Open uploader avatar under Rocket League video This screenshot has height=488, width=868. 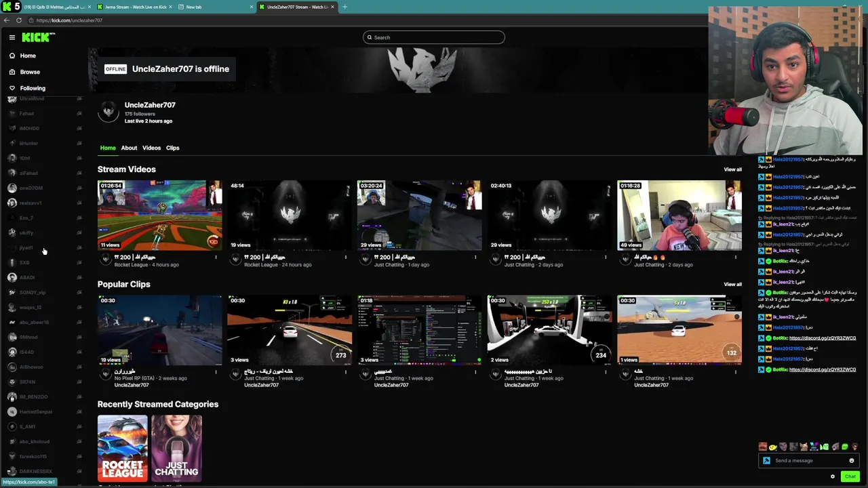[105, 260]
